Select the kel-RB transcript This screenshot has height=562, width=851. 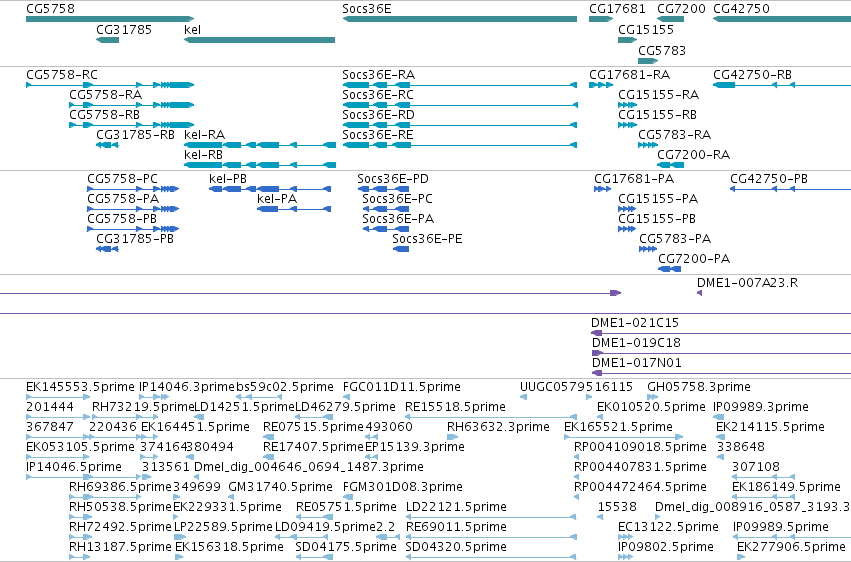[x=260, y=165]
